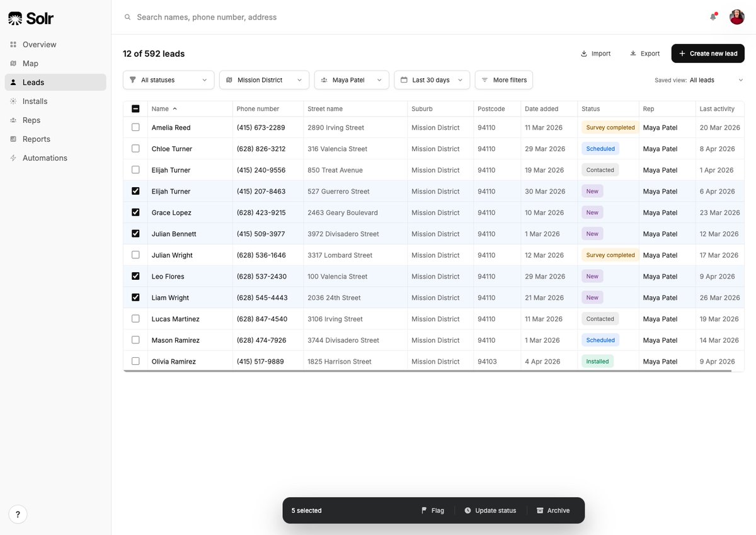Screen dimensions: 756x535
Task: Click Update status in selection bar
Action: tap(490, 510)
